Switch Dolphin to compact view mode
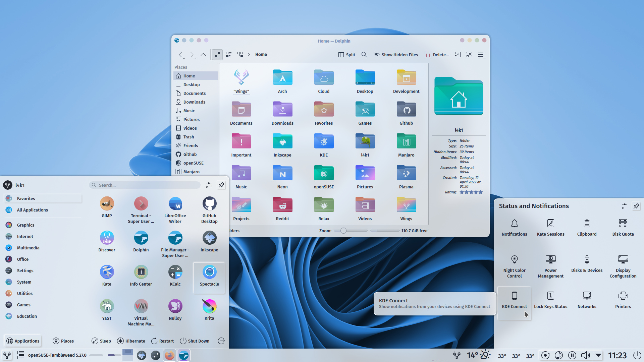 click(x=229, y=55)
